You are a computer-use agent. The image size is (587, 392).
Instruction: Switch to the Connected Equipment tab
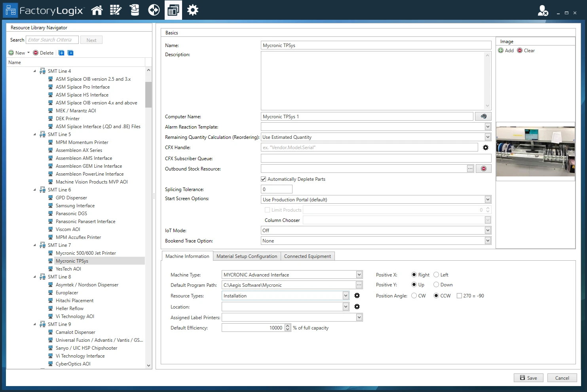[308, 256]
